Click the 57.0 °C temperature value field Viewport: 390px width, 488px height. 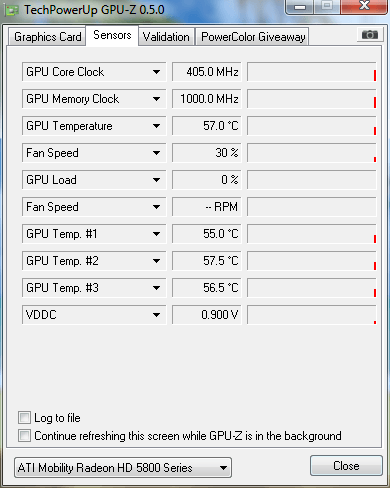click(206, 126)
